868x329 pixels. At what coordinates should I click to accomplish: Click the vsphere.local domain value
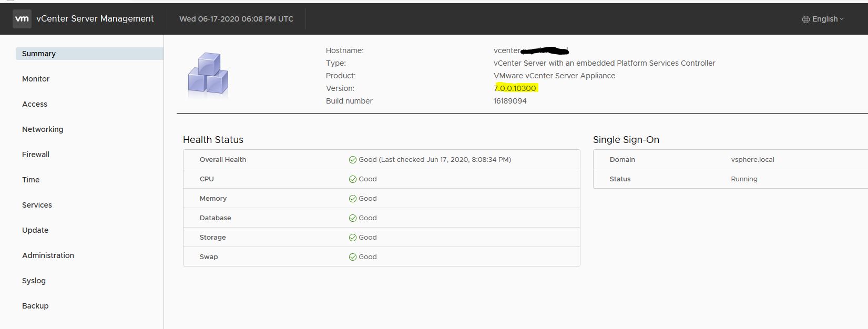pyautogui.click(x=752, y=160)
